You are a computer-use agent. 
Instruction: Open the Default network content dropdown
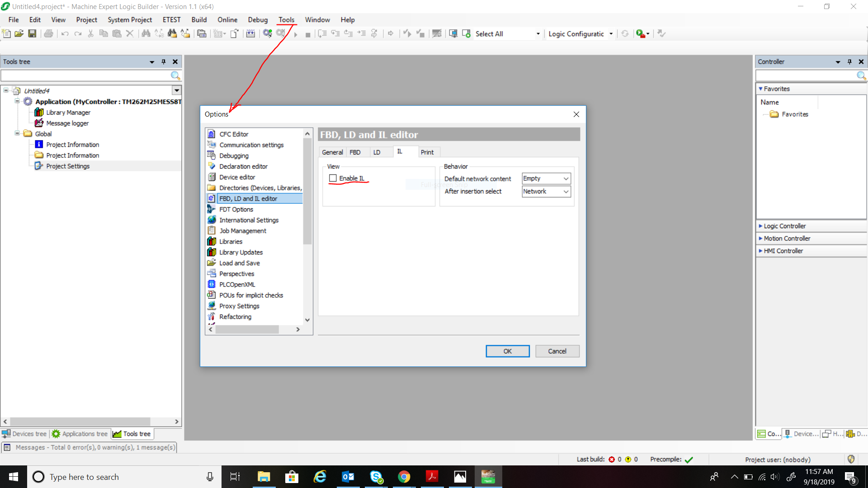(546, 178)
